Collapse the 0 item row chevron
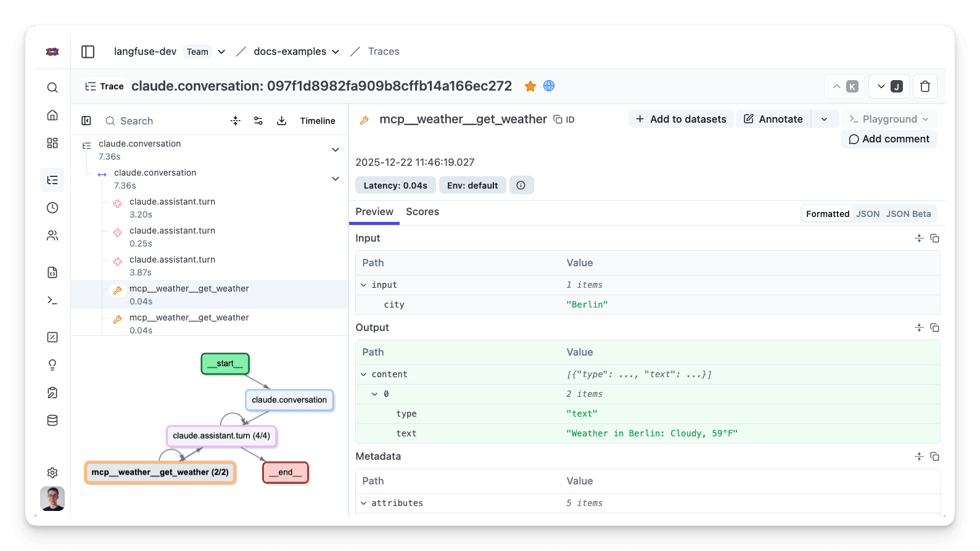Screen dimensions: 980x551 (374, 394)
